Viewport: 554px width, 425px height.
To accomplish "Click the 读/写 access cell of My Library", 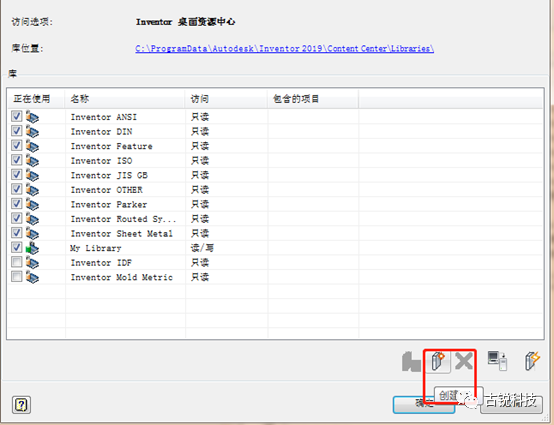I will pyautogui.click(x=202, y=248).
